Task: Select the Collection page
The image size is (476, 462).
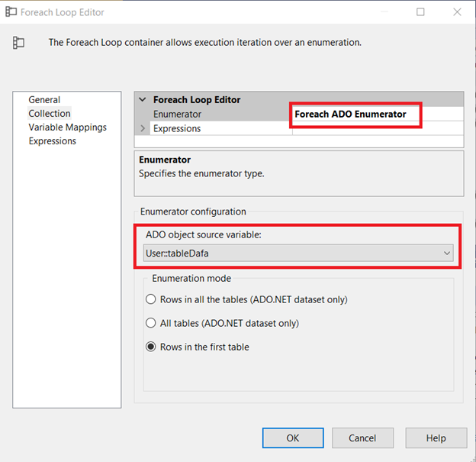Action: coord(50,113)
